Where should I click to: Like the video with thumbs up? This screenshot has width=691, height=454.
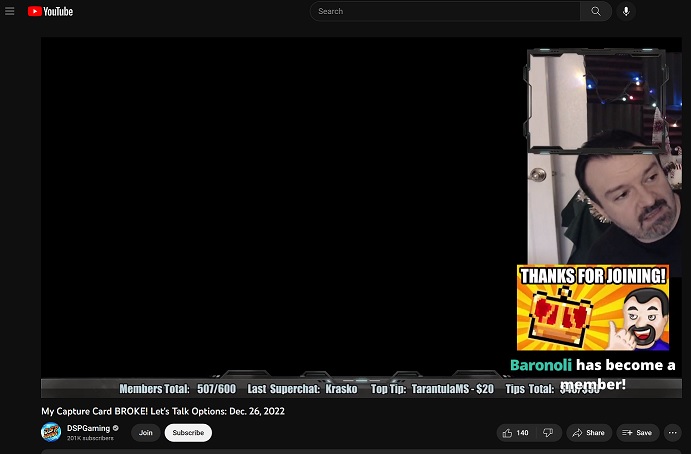coord(515,433)
